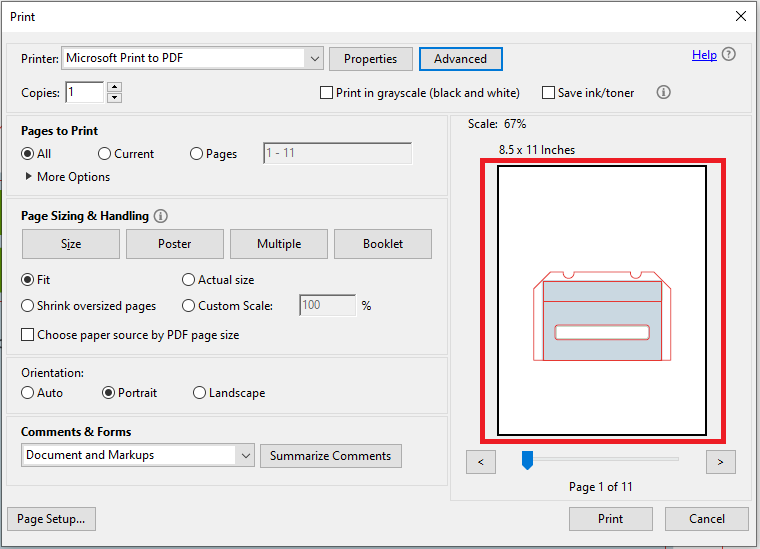Click the Help question mark icon
This screenshot has width=760, height=549.
728,54
